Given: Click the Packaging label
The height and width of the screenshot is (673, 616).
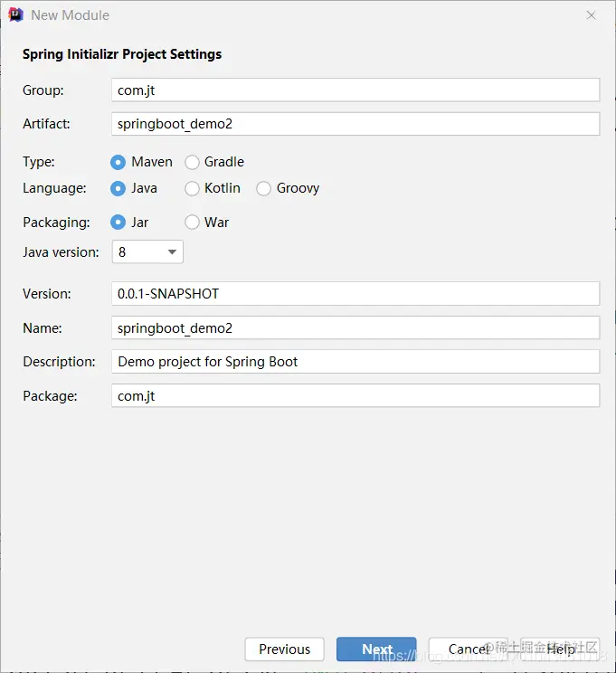Looking at the screenshot, I should click(56, 223).
